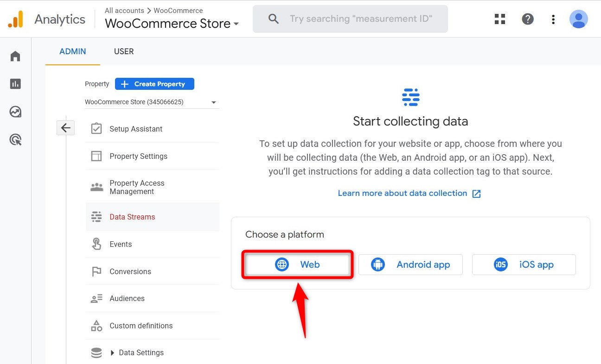Open the Google apps grid launcher
The width and height of the screenshot is (601, 364).
(x=499, y=19)
